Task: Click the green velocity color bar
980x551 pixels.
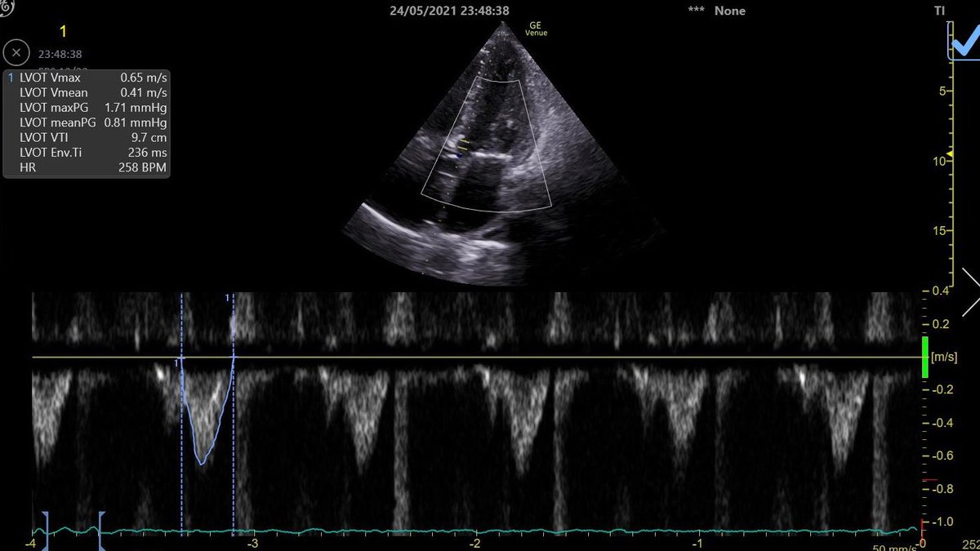Action: point(925,356)
